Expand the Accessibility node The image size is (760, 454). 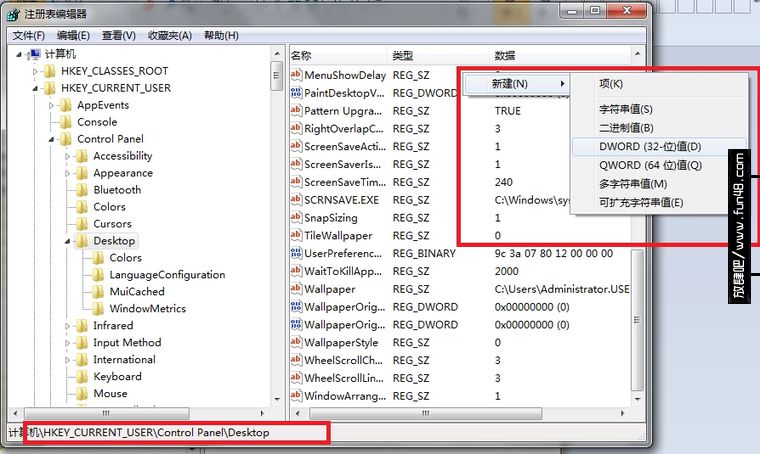(x=67, y=157)
